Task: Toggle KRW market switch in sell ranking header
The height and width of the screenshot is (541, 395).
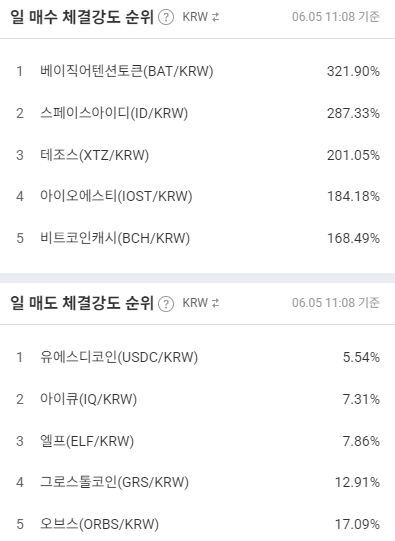Action: tap(201, 303)
